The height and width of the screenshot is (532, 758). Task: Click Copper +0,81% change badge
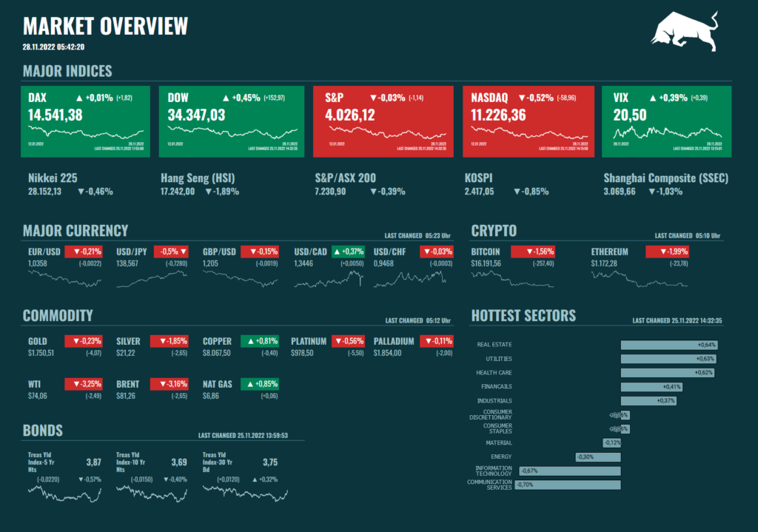click(x=260, y=341)
